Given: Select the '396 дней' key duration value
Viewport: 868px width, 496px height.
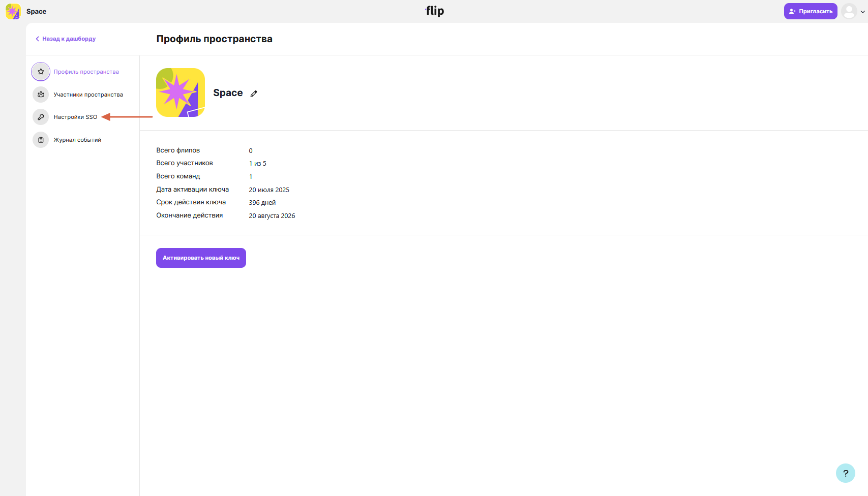Looking at the screenshot, I should (x=262, y=203).
